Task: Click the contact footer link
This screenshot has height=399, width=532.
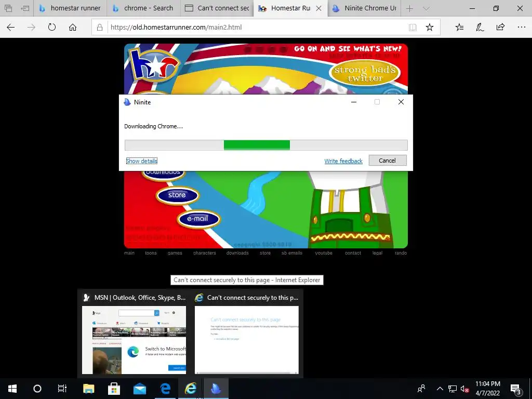Action: click(353, 253)
